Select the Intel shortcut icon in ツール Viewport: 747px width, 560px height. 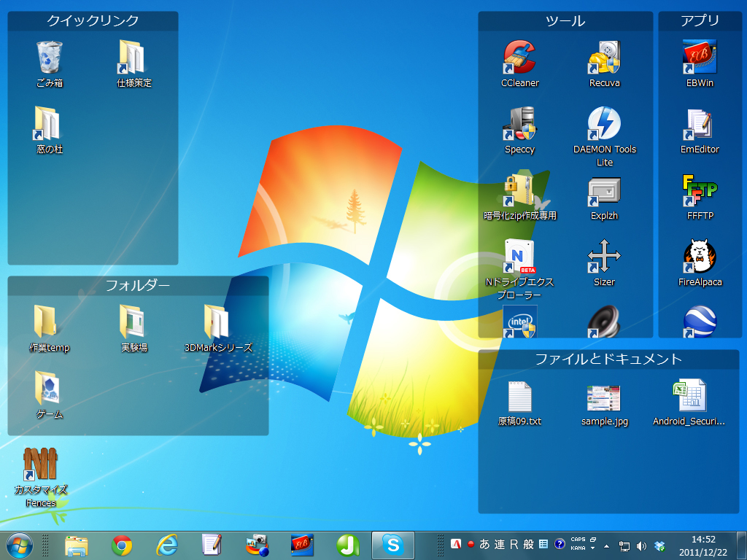[x=519, y=322]
